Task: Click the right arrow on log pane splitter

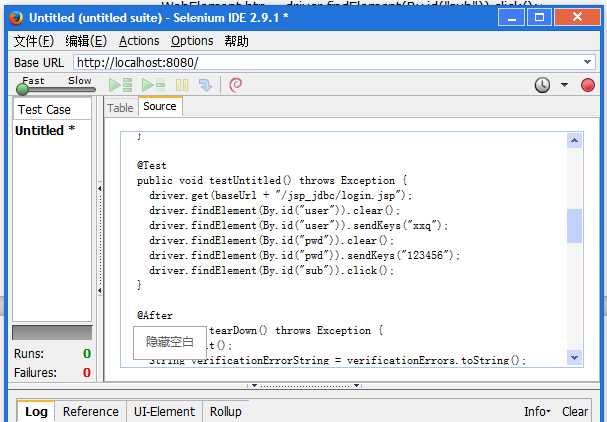Action: [x=357, y=385]
